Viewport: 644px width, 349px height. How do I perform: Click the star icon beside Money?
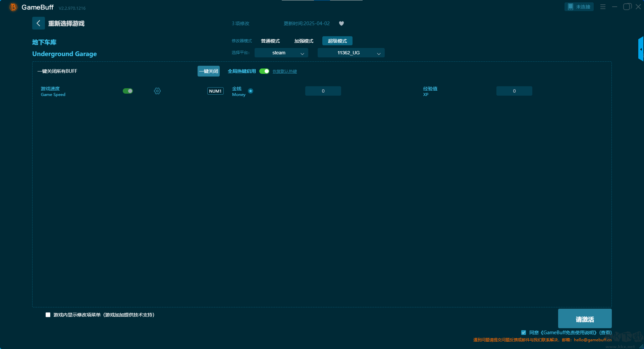coord(251,91)
